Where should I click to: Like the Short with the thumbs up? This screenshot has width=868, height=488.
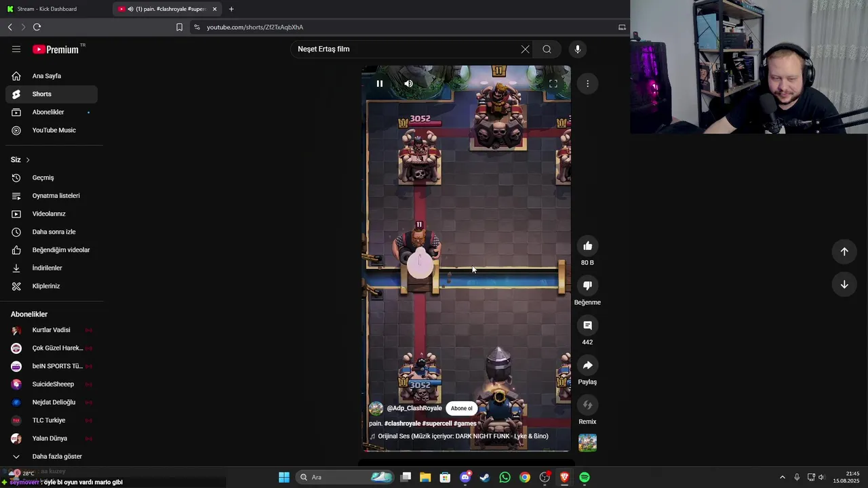(x=587, y=246)
